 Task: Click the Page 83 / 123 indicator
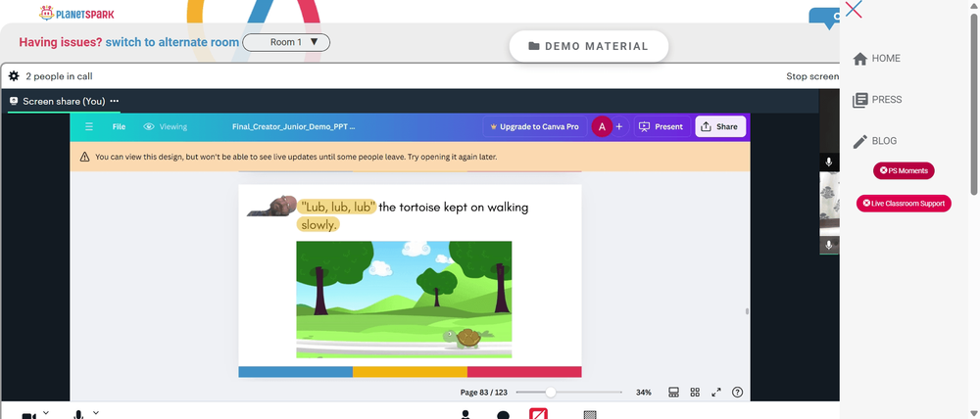(484, 393)
